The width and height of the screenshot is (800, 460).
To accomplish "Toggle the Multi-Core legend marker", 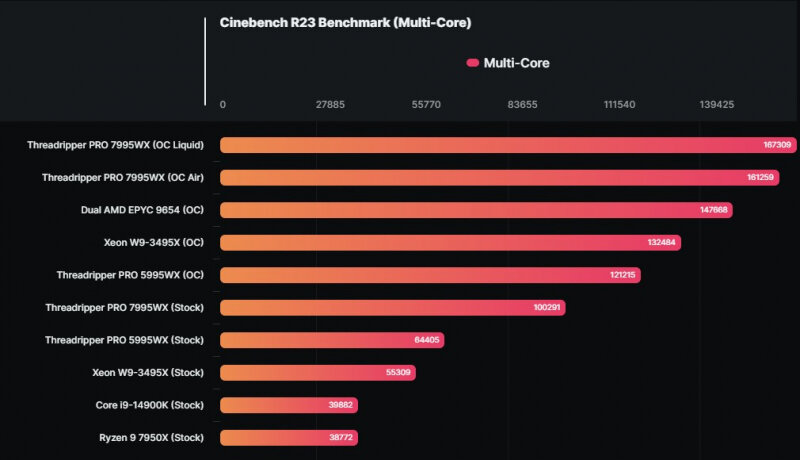I will (472, 63).
